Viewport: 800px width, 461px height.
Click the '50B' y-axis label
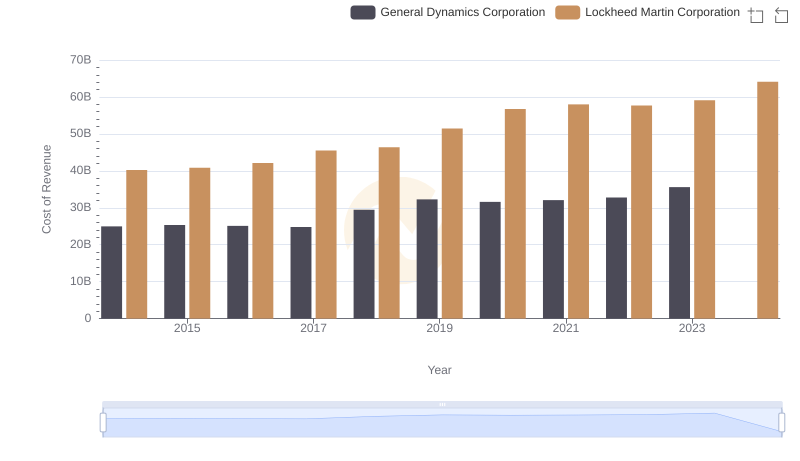[81, 134]
